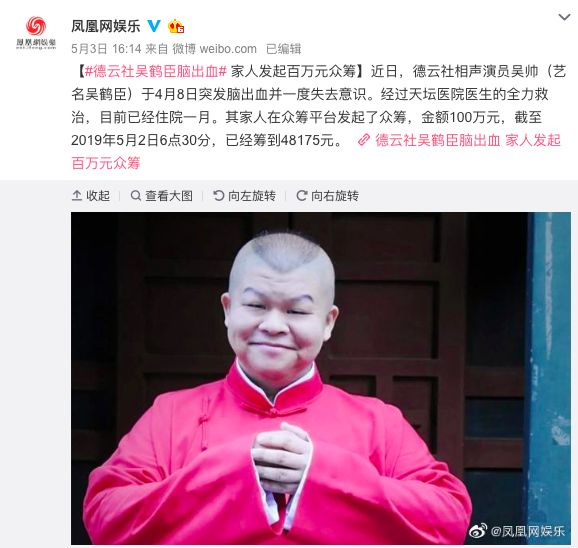This screenshot has width=578, height=548.
Task: Open the 德云社吴鹤臣脑出血 家人发起 article link
Action: click(x=468, y=140)
